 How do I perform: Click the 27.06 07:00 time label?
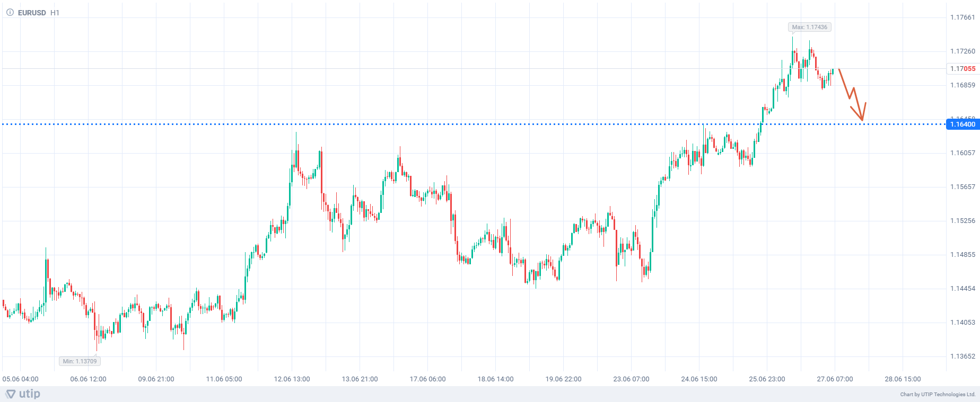pyautogui.click(x=835, y=379)
